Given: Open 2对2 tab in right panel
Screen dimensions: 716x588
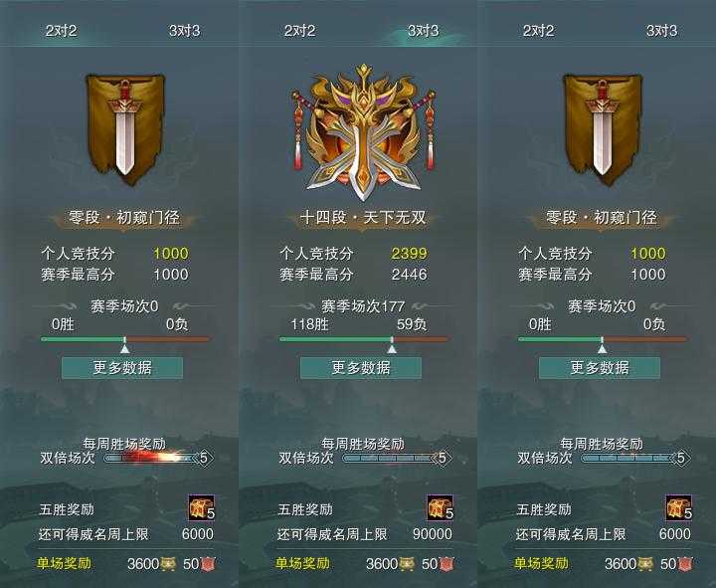Looking at the screenshot, I should coord(538,31).
